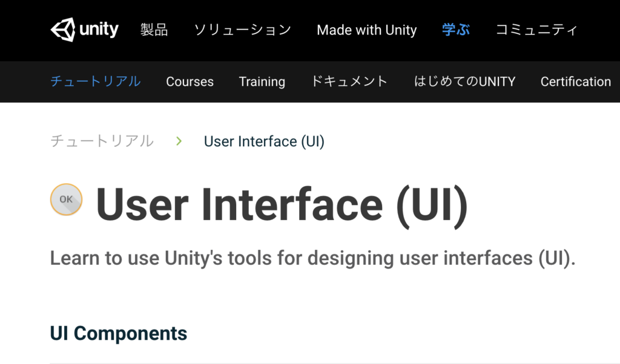Click the round OK badge icon
620x364 pixels.
click(67, 200)
